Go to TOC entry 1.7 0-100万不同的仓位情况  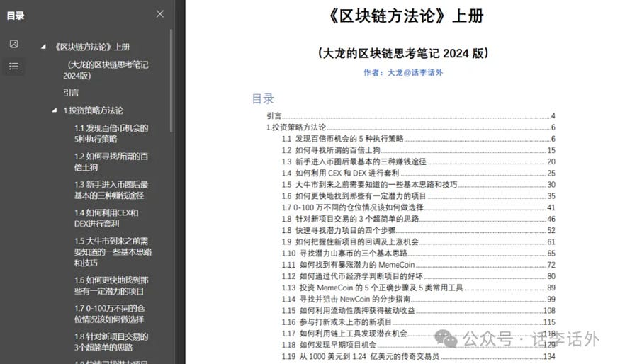(418, 207)
